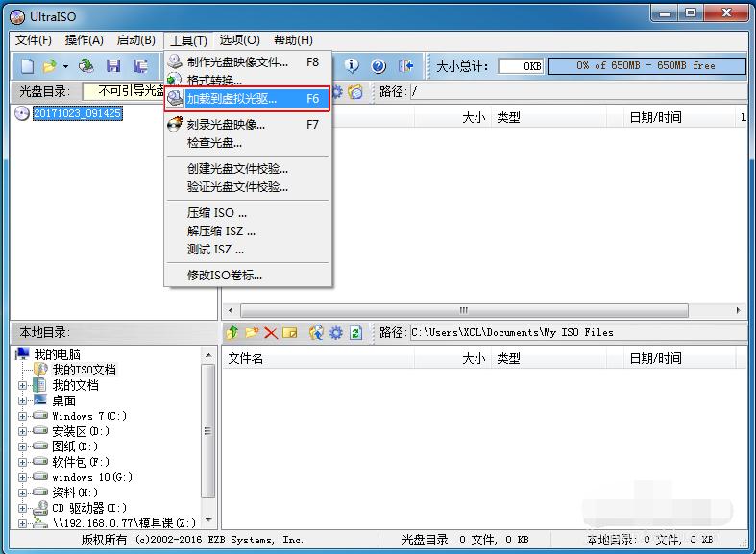
Task: Open the 选项(O) menu
Action: [239, 40]
